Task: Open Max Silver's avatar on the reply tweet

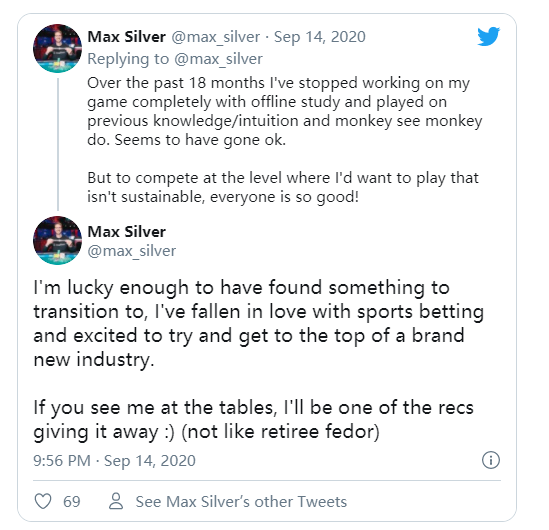Action: 57,48
